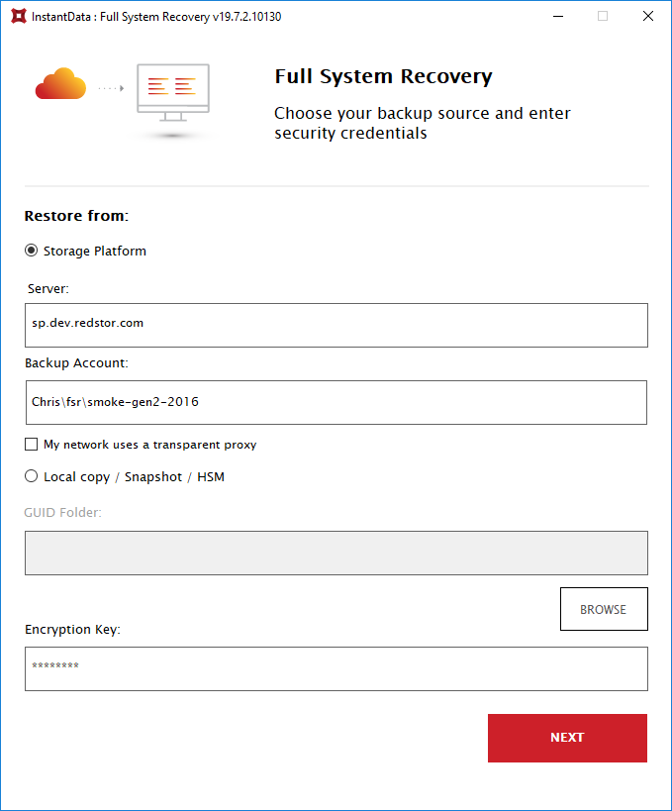Click the Encryption Key password field
The width and height of the screenshot is (672, 811).
click(x=336, y=668)
